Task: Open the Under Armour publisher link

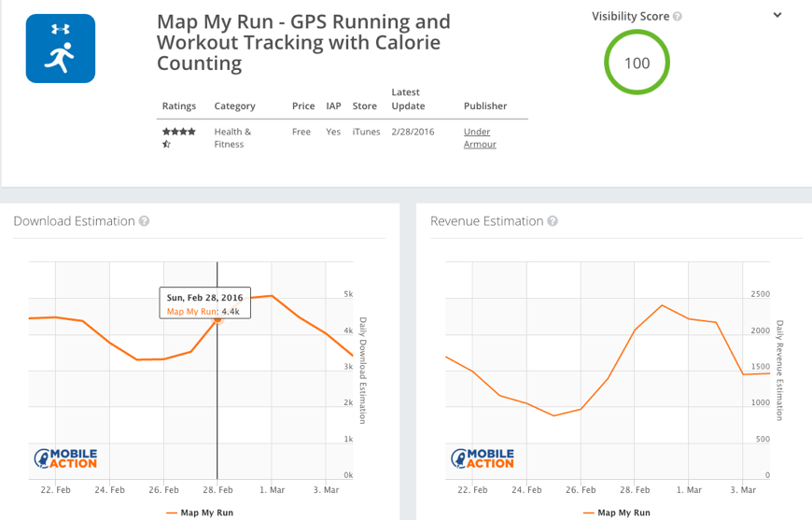Action: pyautogui.click(x=480, y=138)
